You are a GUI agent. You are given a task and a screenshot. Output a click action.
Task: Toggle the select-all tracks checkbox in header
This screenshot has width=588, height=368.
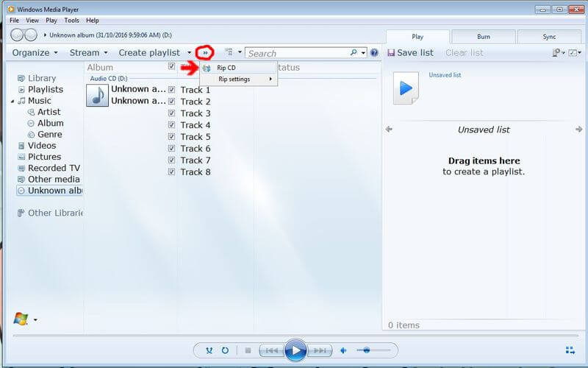[171, 66]
